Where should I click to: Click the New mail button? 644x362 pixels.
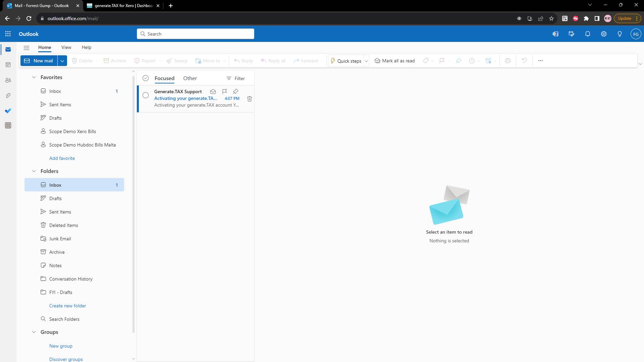[x=39, y=61]
